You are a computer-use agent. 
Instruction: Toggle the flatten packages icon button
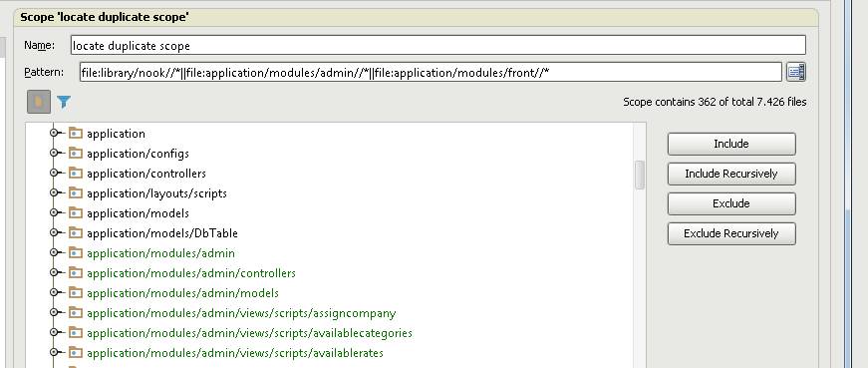39,102
